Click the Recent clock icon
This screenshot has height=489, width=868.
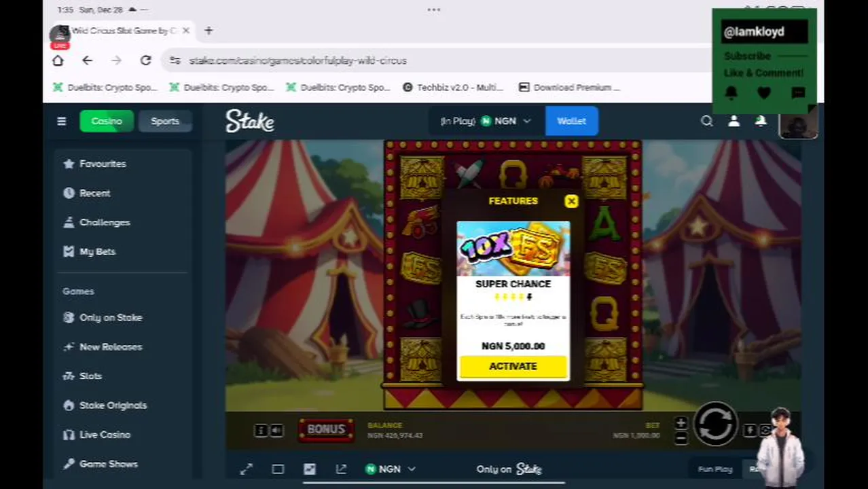(69, 193)
